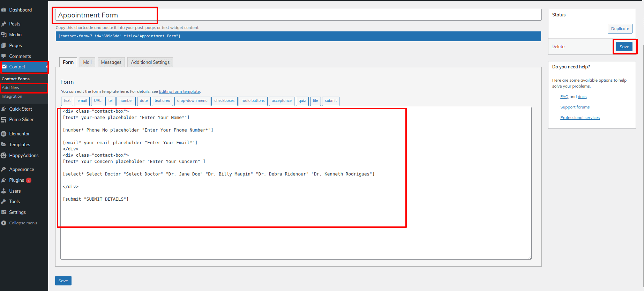
Task: Insert a radio buttons form tag
Action: pos(253,101)
